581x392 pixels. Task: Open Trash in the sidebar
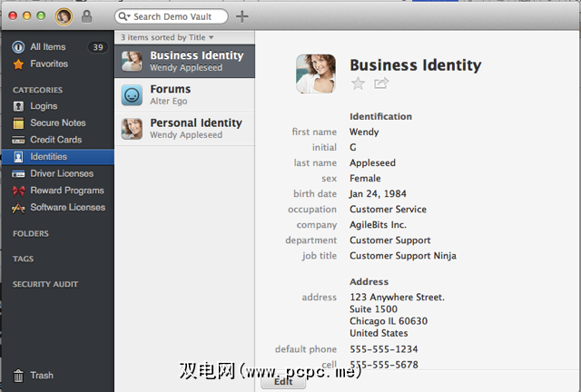(41, 375)
